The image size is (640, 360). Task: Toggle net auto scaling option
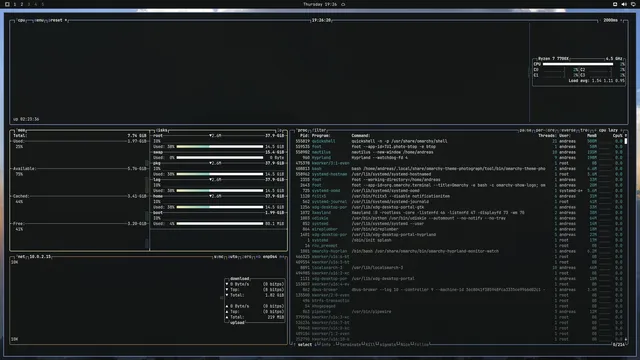click(x=233, y=257)
